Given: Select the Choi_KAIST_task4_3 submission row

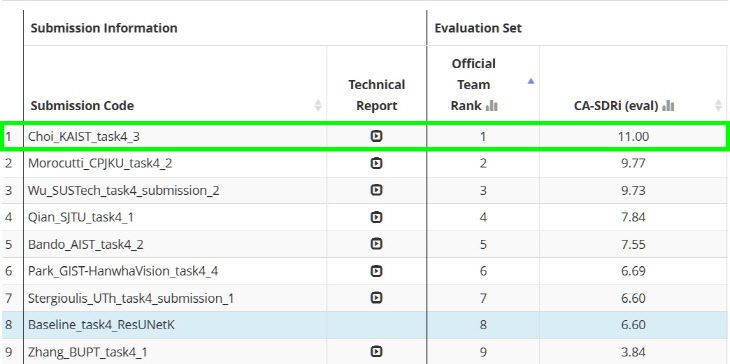Looking at the screenshot, I should pyautogui.click(x=365, y=136).
